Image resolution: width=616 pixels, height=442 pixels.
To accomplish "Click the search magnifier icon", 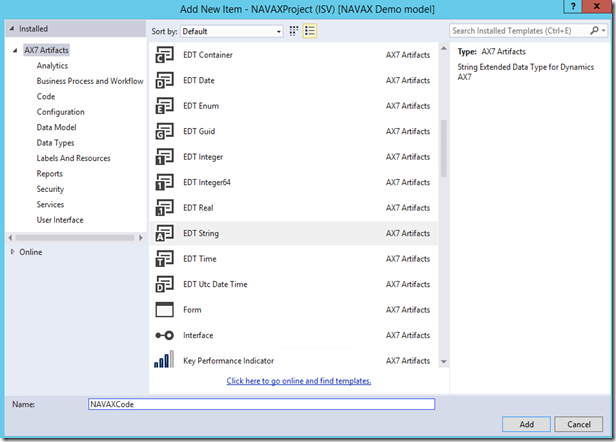I will point(594,31).
